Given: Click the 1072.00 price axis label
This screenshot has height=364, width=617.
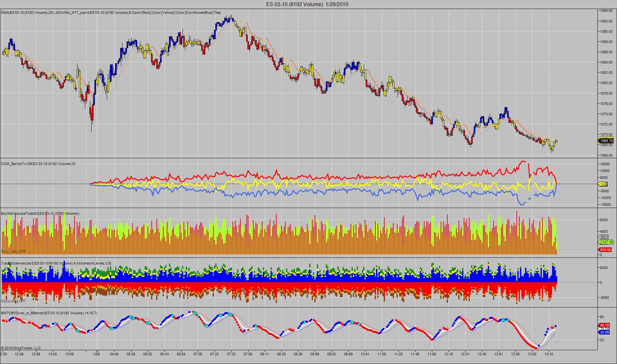Looking at the screenshot, I should pos(606,124).
